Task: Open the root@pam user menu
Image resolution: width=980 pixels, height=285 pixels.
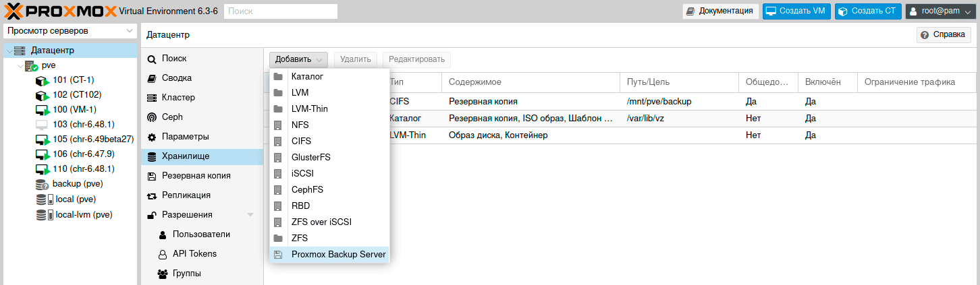Action: pyautogui.click(x=940, y=11)
